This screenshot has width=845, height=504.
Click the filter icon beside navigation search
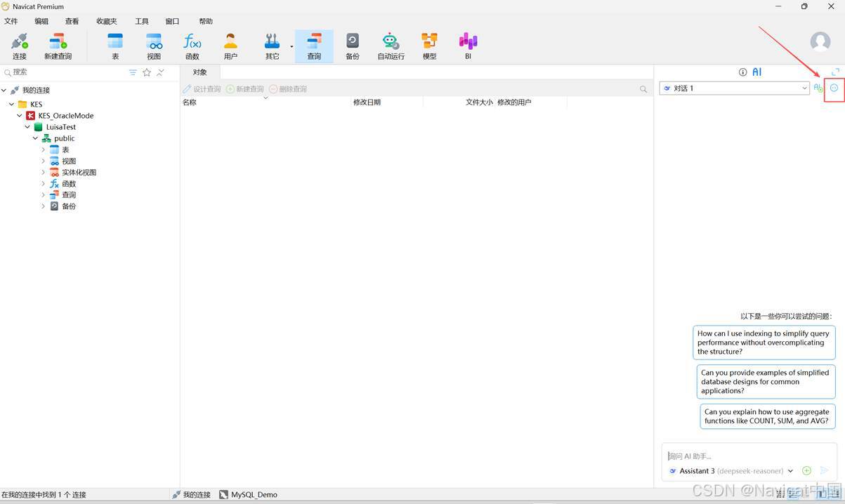click(133, 72)
